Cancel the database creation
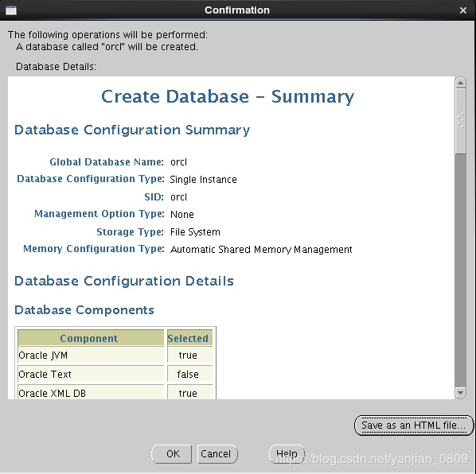The image size is (476, 474). pos(217,453)
